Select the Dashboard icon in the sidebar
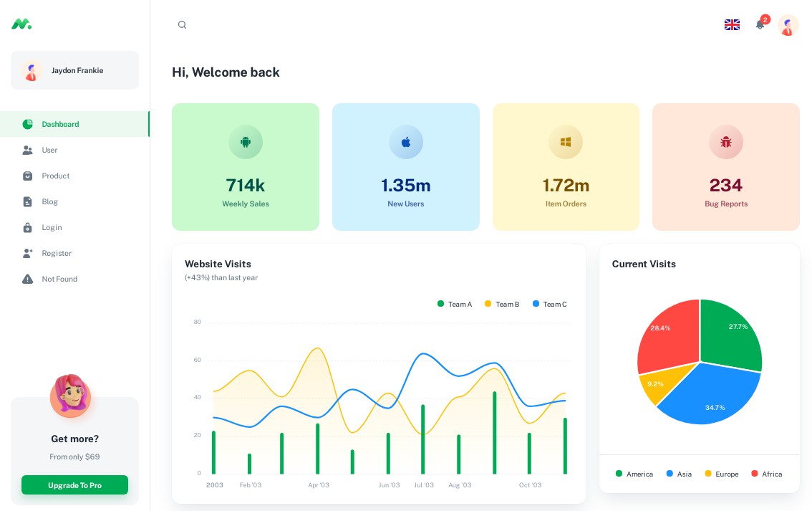Image resolution: width=812 pixels, height=511 pixels. coord(27,124)
